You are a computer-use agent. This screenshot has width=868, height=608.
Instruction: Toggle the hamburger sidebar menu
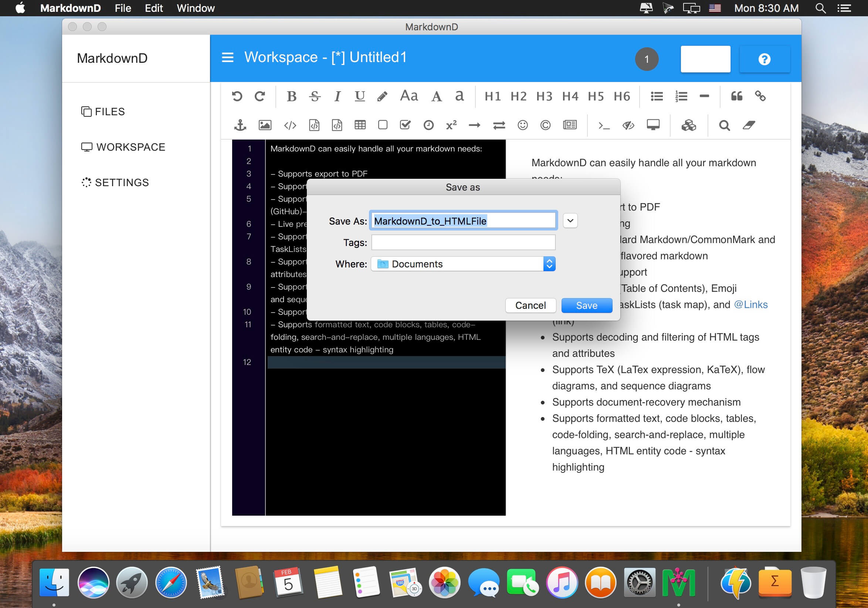pos(227,57)
